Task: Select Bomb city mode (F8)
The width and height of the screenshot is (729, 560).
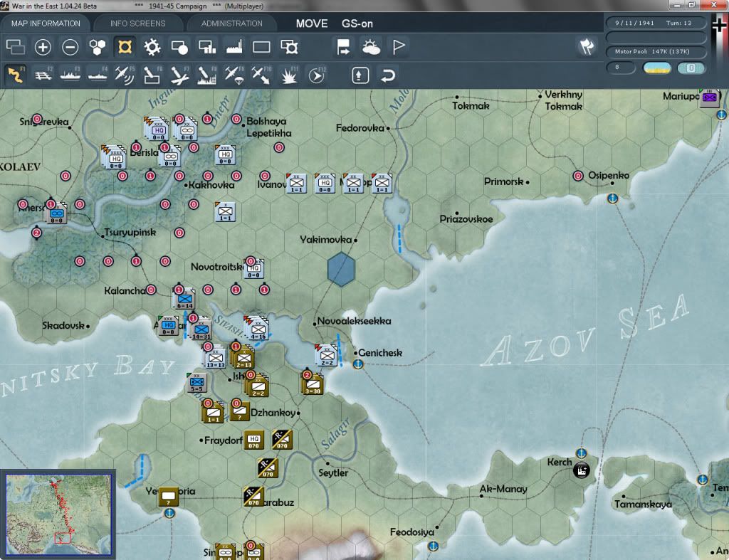Action: click(207, 75)
